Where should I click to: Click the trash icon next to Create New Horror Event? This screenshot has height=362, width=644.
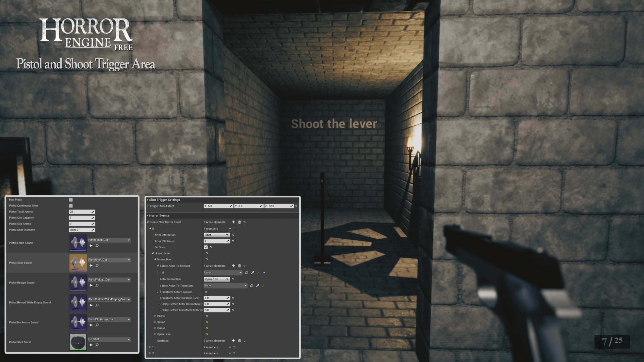(x=239, y=222)
